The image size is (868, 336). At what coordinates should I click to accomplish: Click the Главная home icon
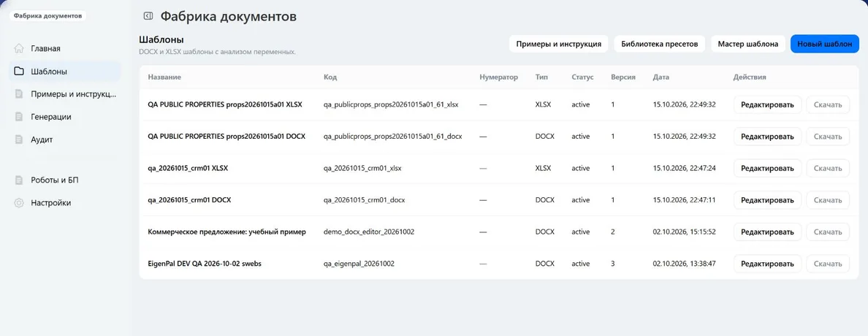(x=19, y=48)
